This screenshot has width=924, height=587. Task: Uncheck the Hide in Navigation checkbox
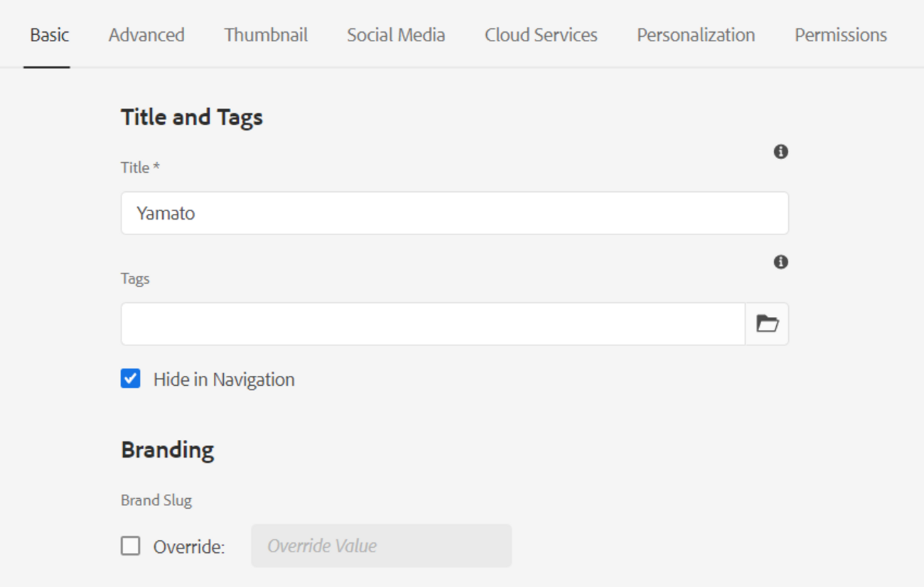[131, 379]
